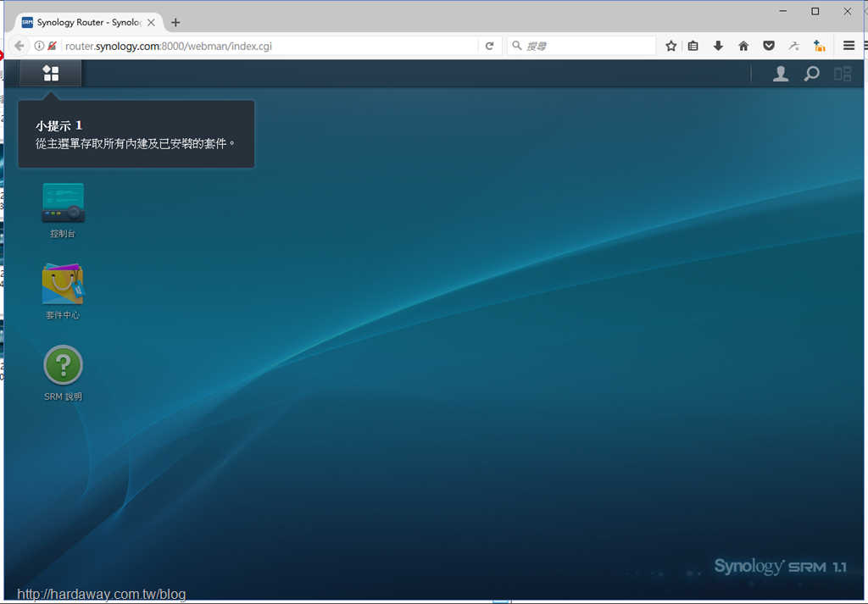Open the SRM search magnifier
The image size is (868, 604).
811,74
